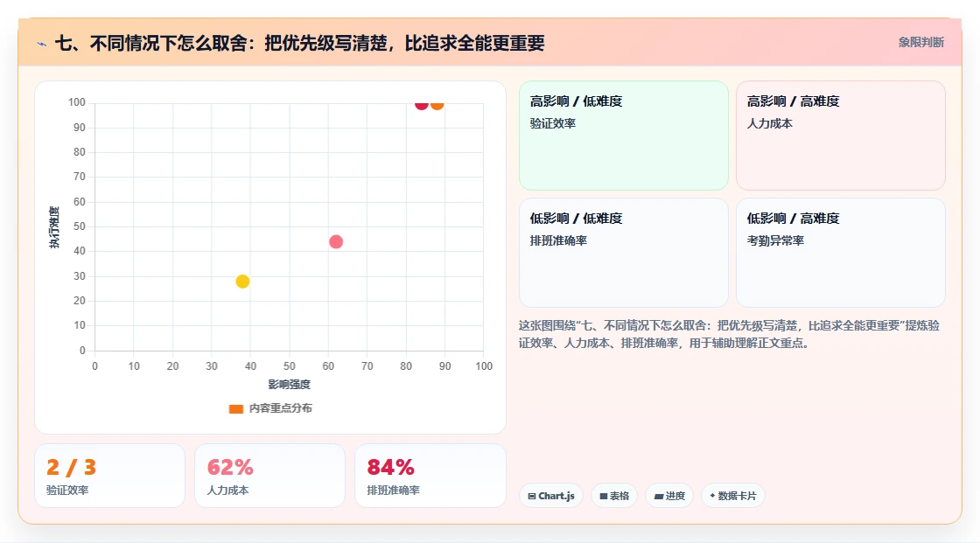Image resolution: width=980 pixels, height=543 pixels.
Task: Click the 影响强度 x-axis label
Action: 289,384
